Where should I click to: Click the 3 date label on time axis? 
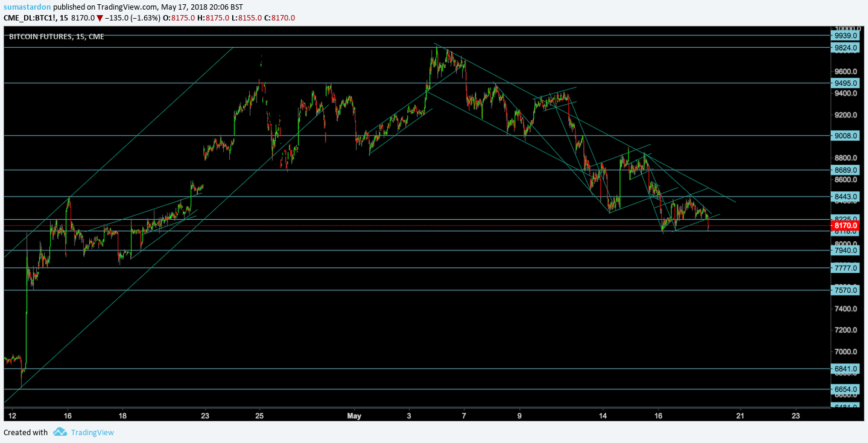point(409,416)
